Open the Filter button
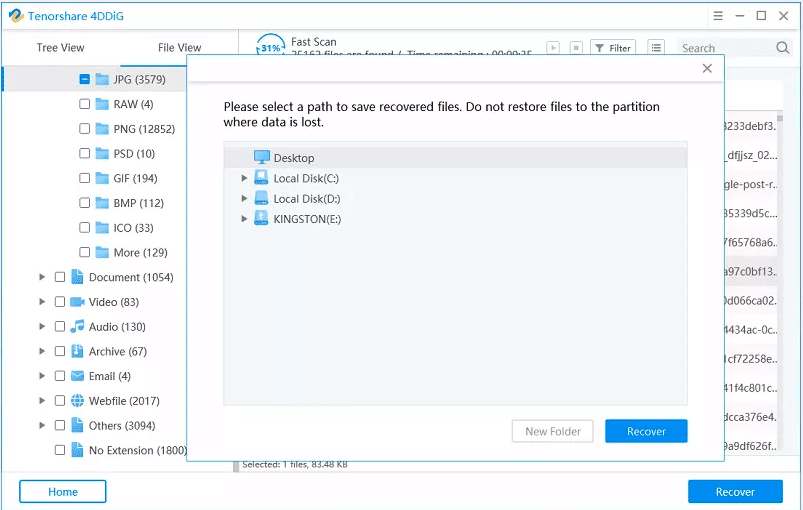 [x=613, y=48]
